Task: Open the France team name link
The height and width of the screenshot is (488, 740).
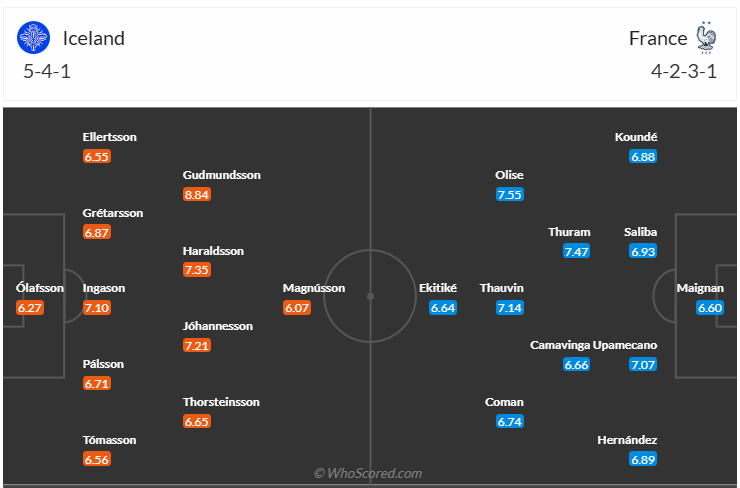Action: coord(658,39)
